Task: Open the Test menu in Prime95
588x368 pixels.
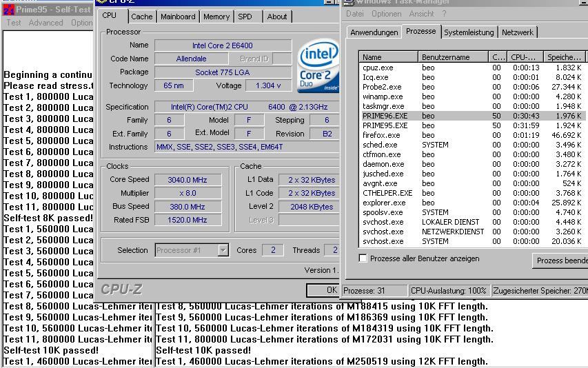Action: point(14,23)
